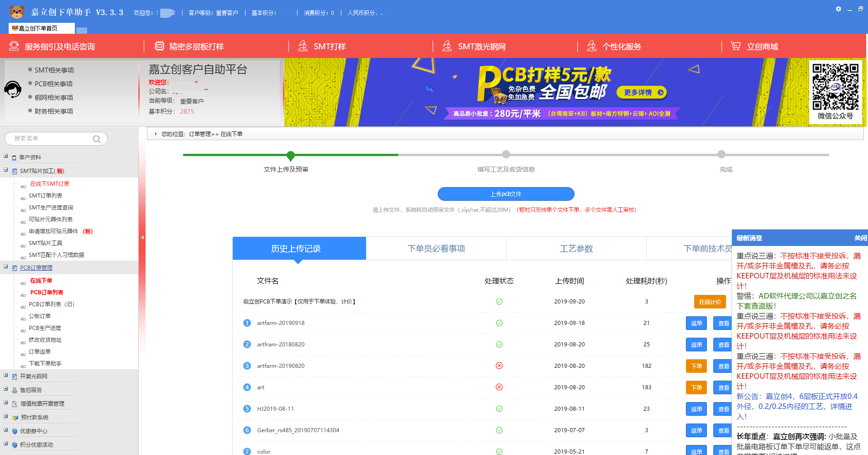Click the search magnifier icon in menu search

tap(96, 139)
